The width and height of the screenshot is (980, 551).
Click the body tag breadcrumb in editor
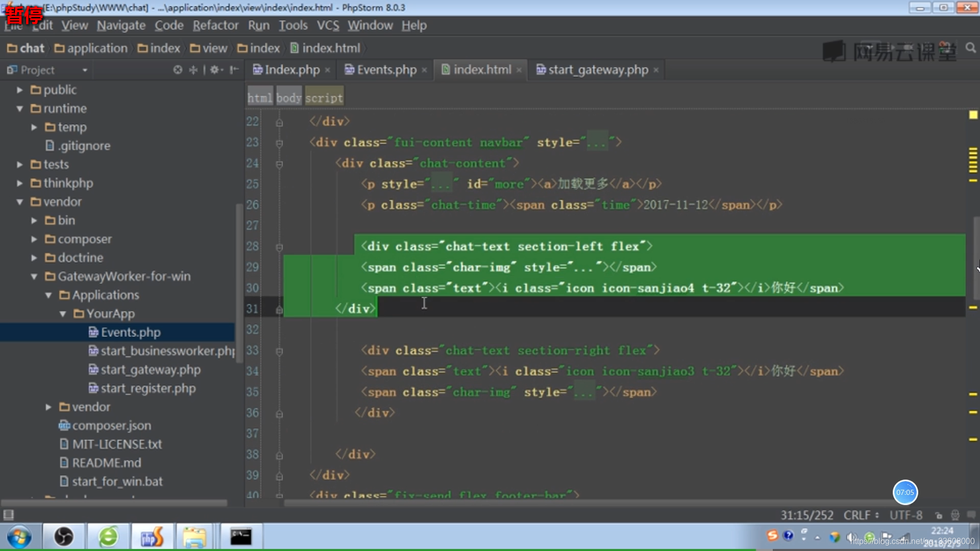coord(289,98)
